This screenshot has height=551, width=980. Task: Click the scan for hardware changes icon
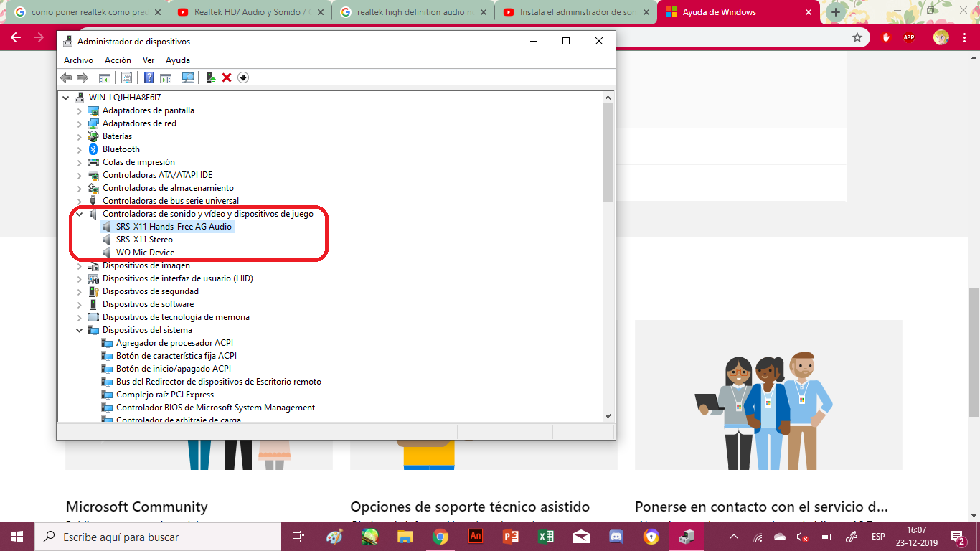(188, 77)
